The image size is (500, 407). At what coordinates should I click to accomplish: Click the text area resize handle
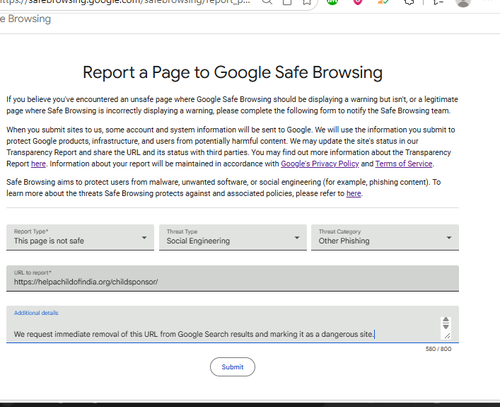click(x=447, y=336)
